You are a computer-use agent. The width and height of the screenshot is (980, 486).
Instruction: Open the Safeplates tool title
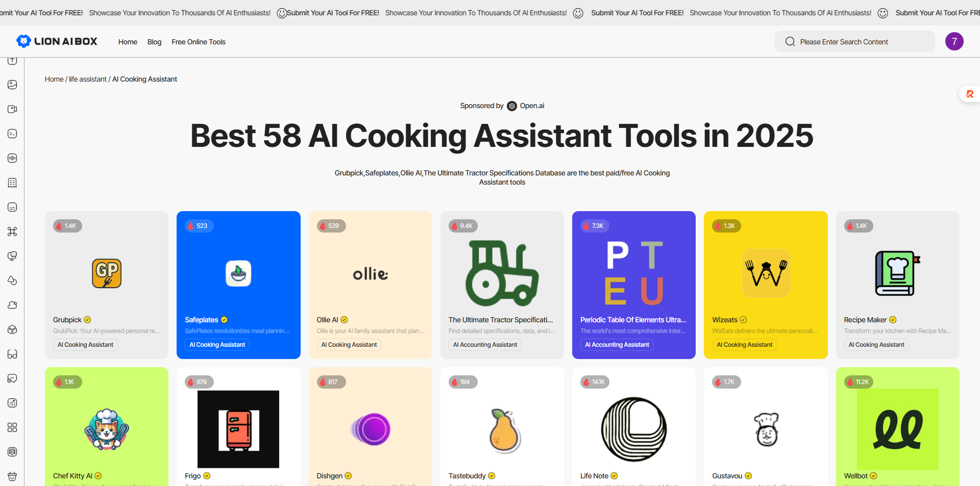pyautogui.click(x=202, y=320)
